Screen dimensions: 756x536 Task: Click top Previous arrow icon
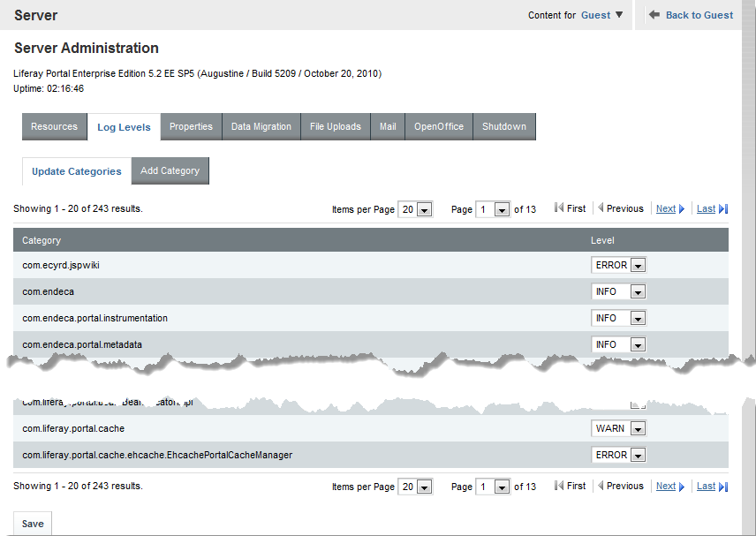(601, 208)
